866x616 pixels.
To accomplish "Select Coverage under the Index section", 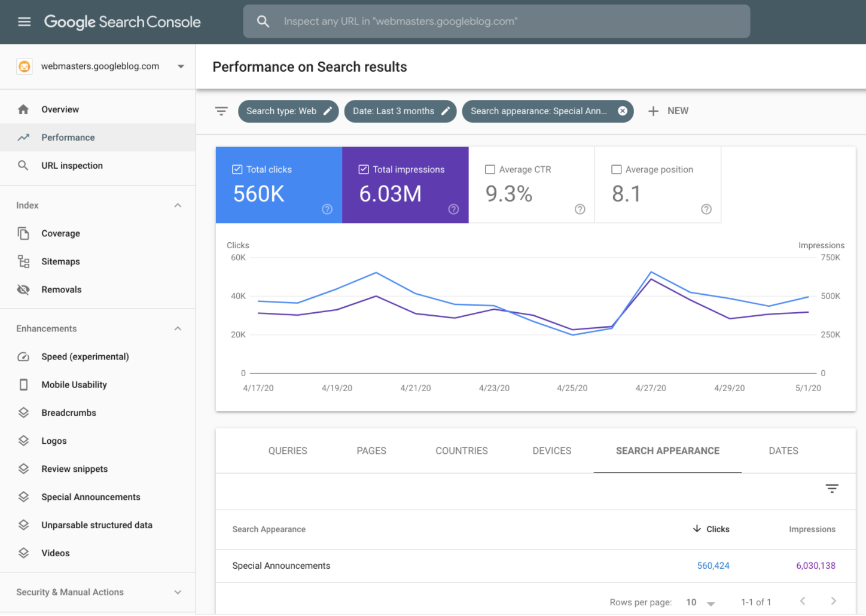I will (x=60, y=233).
